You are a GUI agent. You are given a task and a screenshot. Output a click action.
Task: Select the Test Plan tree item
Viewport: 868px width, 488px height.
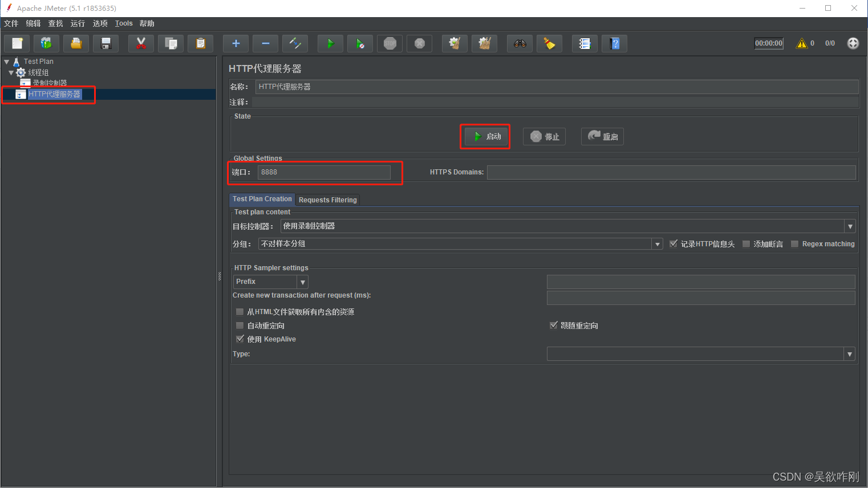pos(38,62)
